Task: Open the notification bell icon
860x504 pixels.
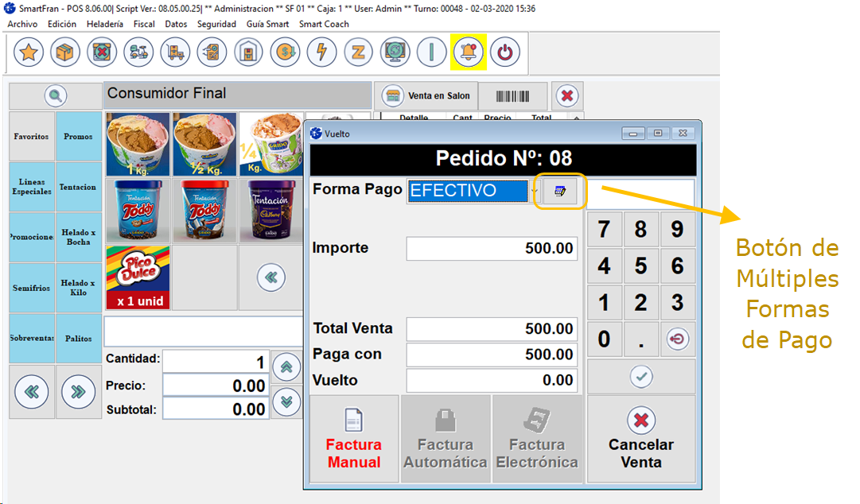Action: (468, 53)
